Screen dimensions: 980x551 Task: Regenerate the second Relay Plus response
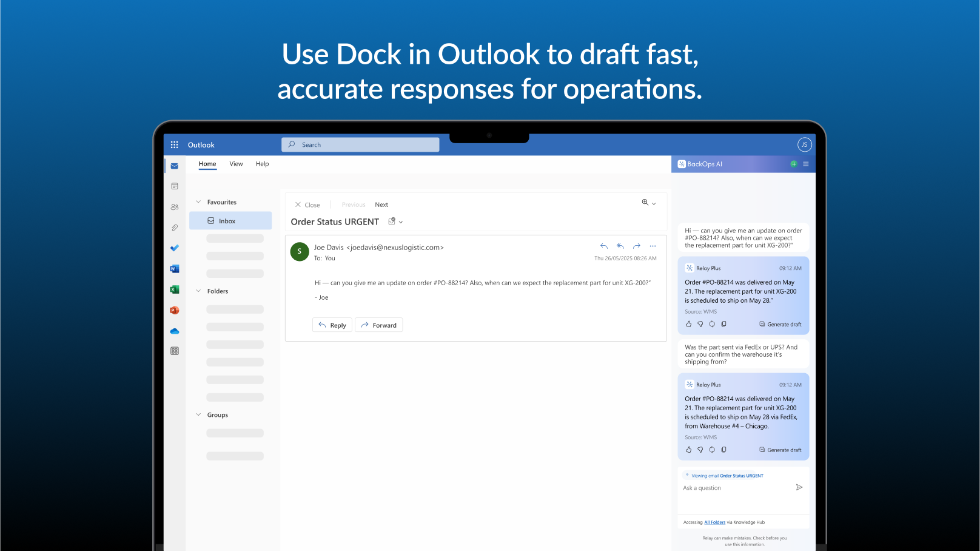pyautogui.click(x=712, y=450)
